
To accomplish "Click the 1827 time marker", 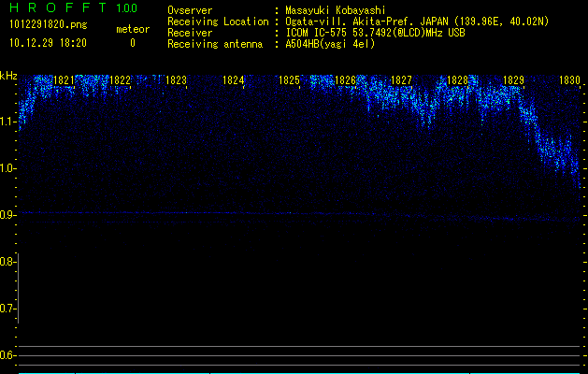I will tap(401, 80).
